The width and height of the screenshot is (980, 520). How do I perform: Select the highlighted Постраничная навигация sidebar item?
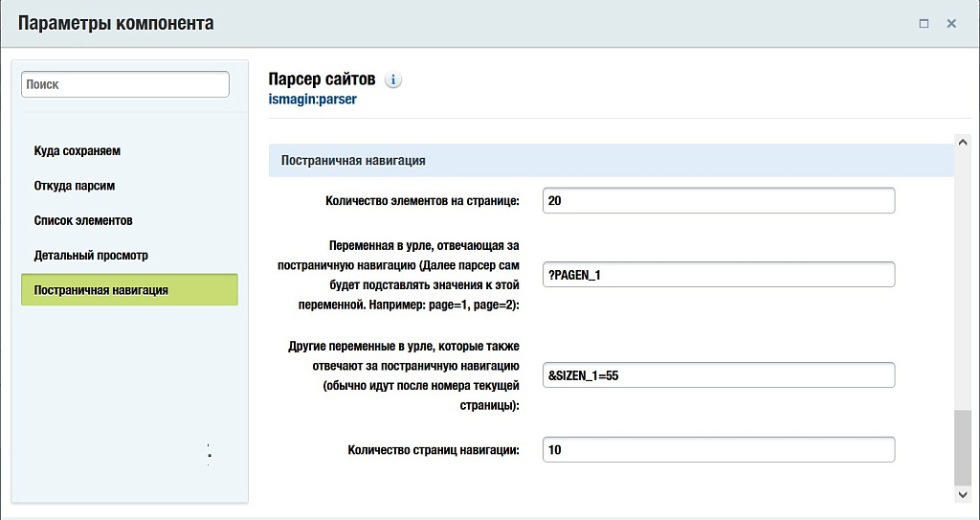pyautogui.click(x=129, y=290)
